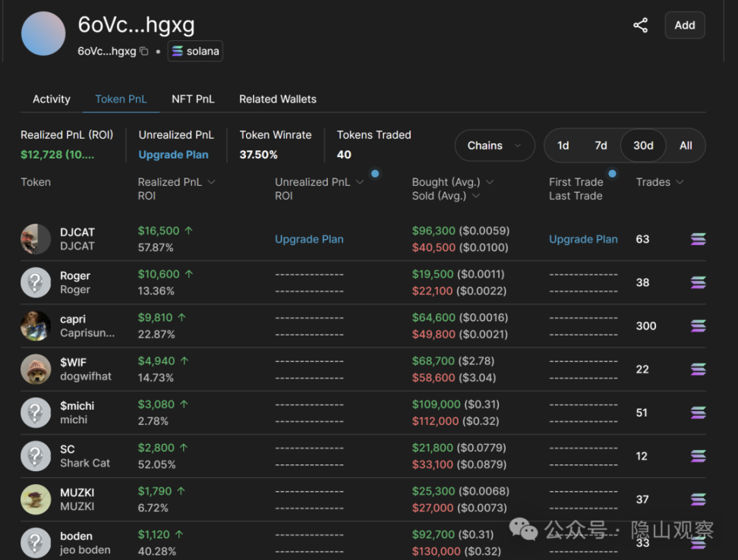This screenshot has height=560, width=738.
Task: Click the MUZKI token icon
Action: click(x=36, y=499)
